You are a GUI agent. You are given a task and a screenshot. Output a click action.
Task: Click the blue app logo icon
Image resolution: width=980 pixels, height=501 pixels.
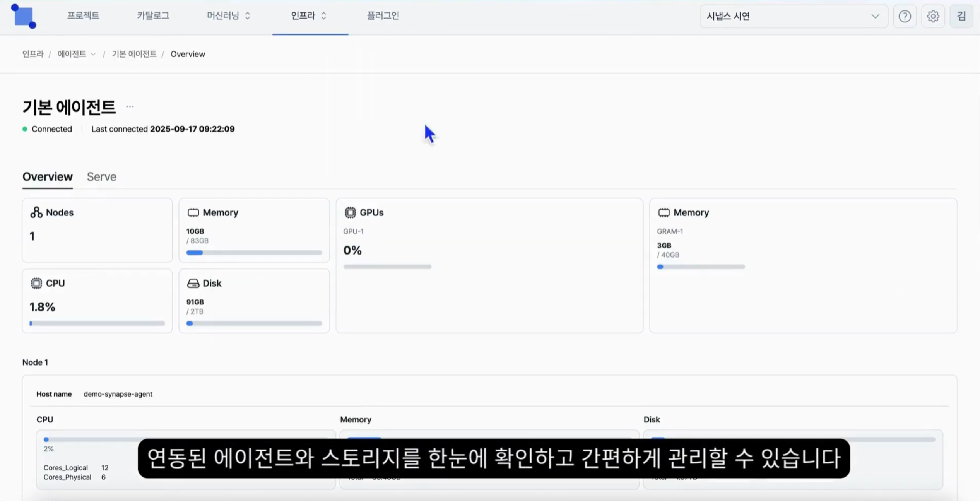24,16
